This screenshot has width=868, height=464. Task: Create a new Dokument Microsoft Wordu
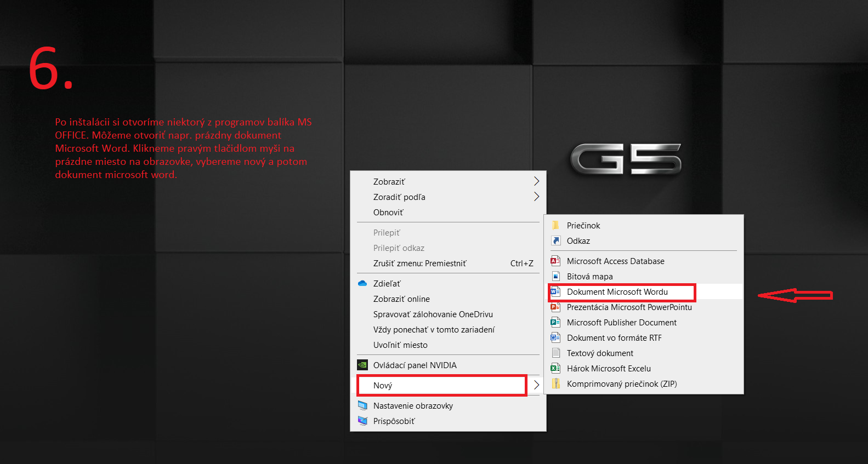[644, 291]
